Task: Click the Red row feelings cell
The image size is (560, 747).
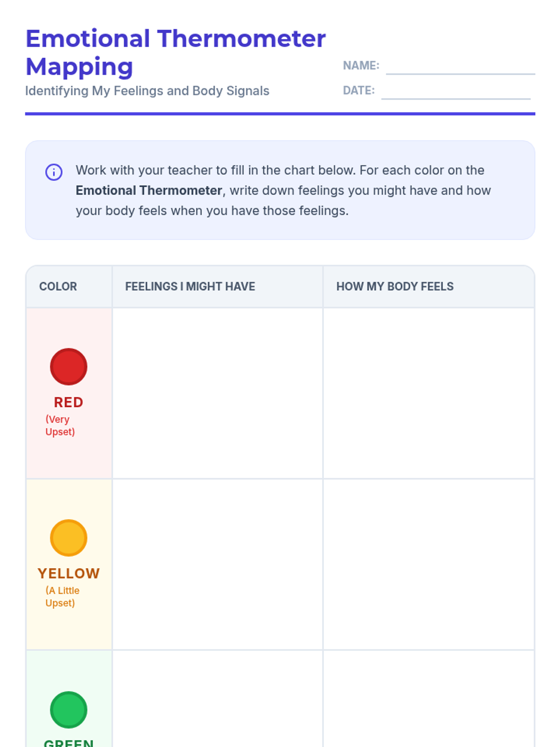Action: 217,393
